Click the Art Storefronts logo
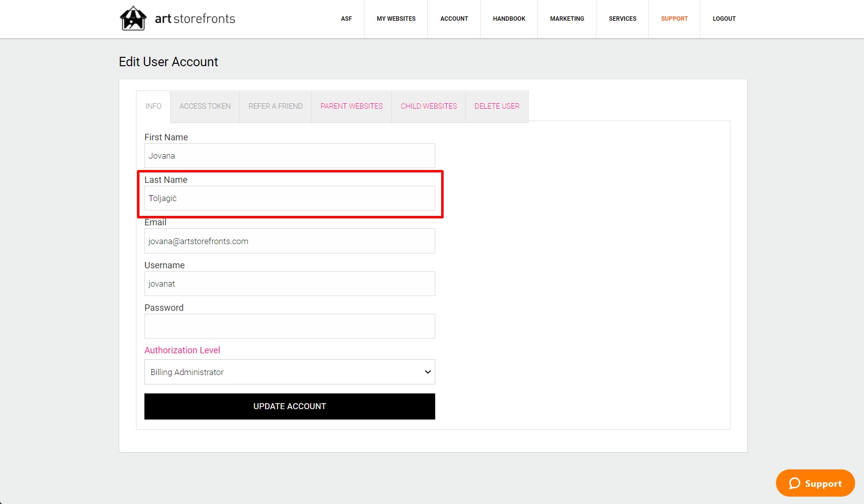 click(x=177, y=18)
